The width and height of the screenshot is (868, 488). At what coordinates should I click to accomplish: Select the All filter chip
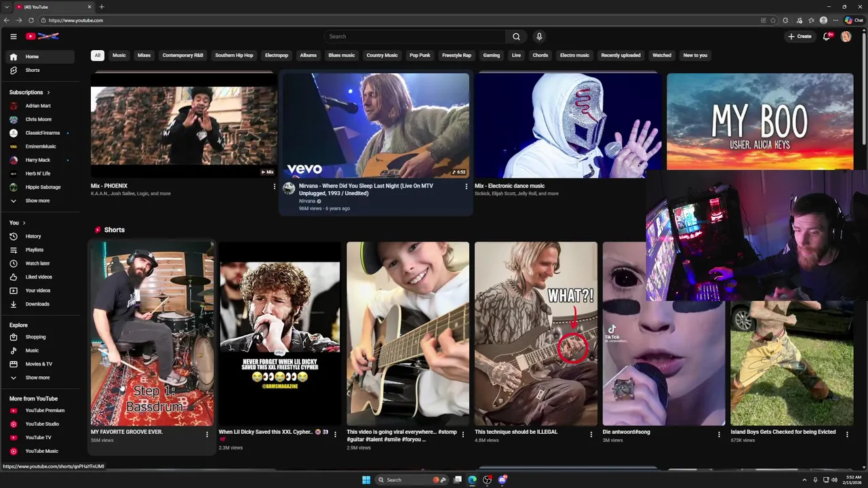pyautogui.click(x=98, y=56)
